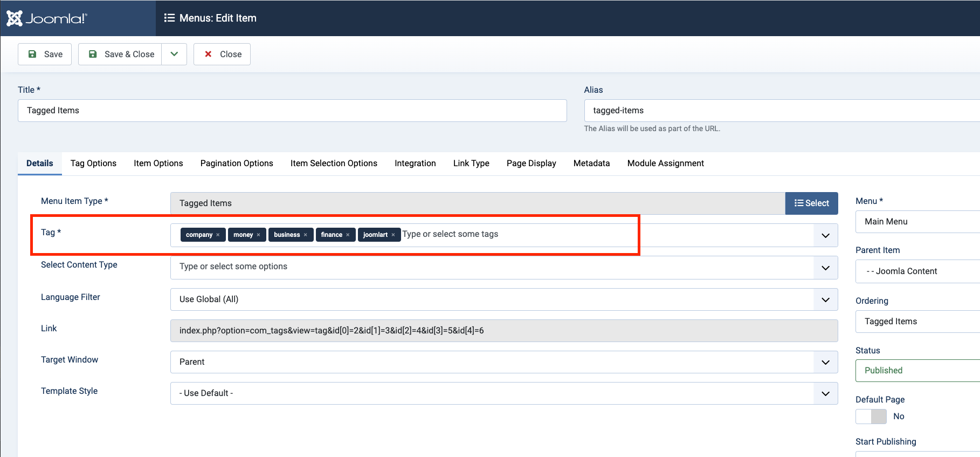Open the Module Assignment tab
The width and height of the screenshot is (980, 457).
665,163
